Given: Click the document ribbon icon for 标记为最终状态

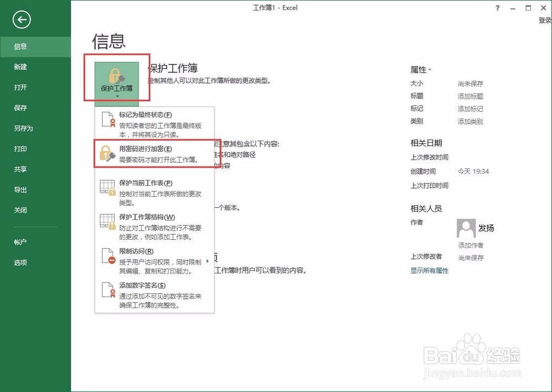Looking at the screenshot, I should (108, 119).
